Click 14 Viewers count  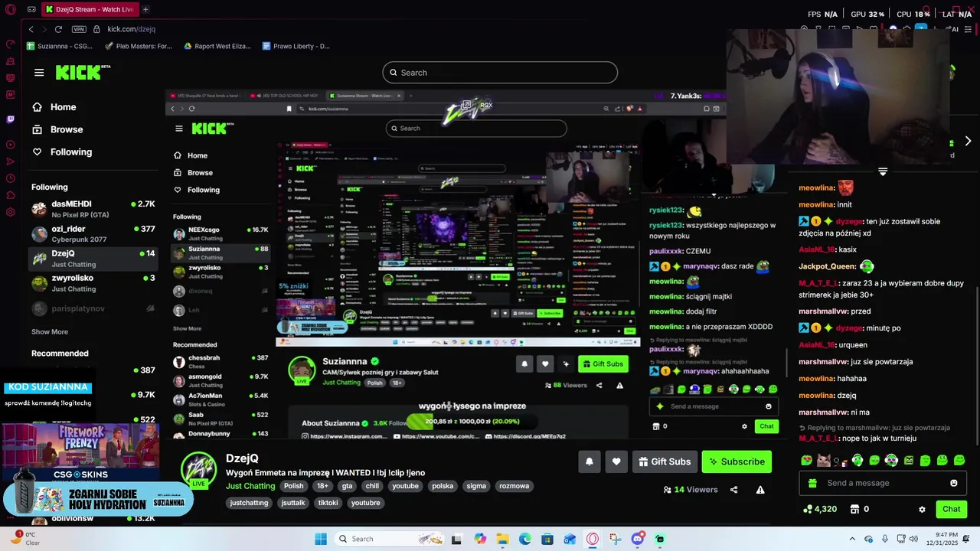tap(690, 490)
